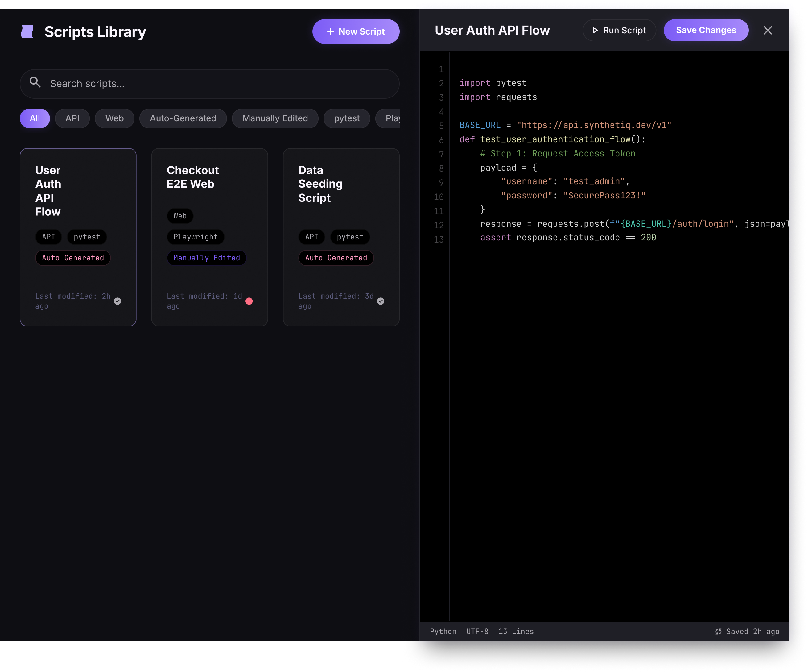Click the magnifier icon in the search bar
Viewport: 808px width, 672px height.
click(x=35, y=83)
